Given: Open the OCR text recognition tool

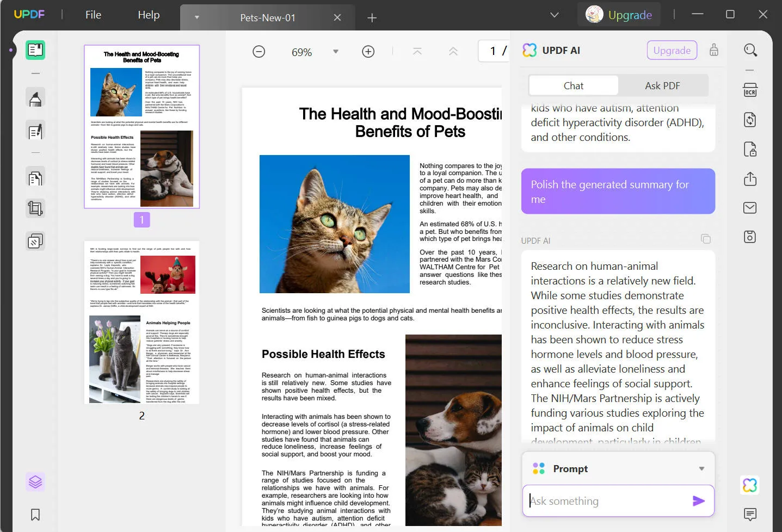Looking at the screenshot, I should (750, 90).
